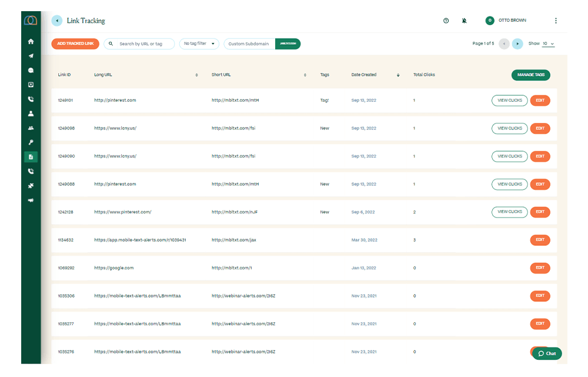Click the key icon in sidebar
Viewport: 588px width, 377px height.
click(31, 142)
